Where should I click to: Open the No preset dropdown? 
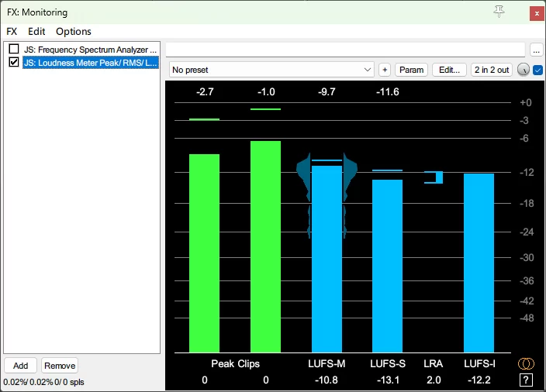point(271,70)
